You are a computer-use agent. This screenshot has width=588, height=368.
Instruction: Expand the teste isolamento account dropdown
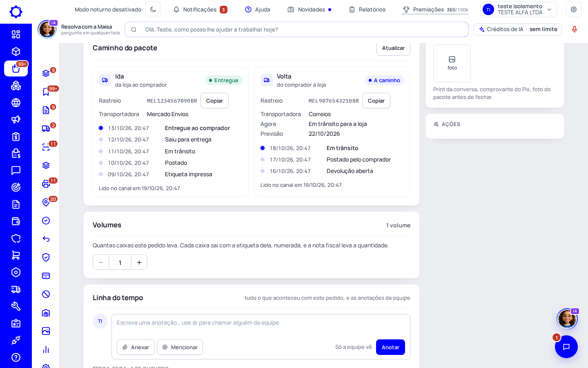point(519,9)
